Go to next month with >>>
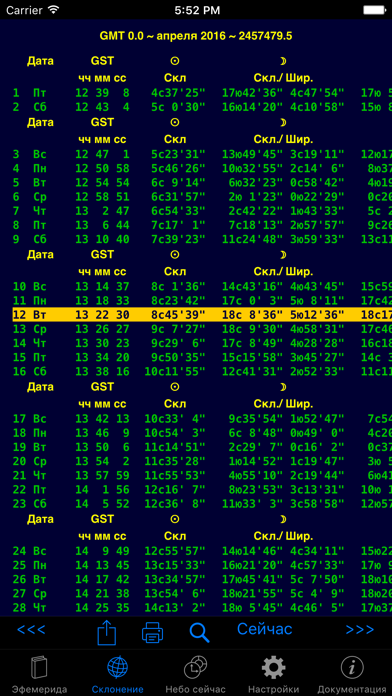 click(360, 629)
